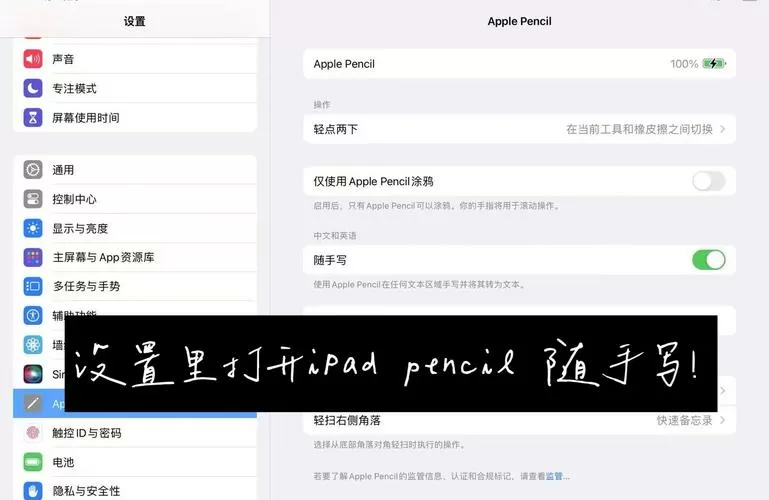
Task: Tap the Apple Pencil charging battery indicator
Action: point(714,63)
